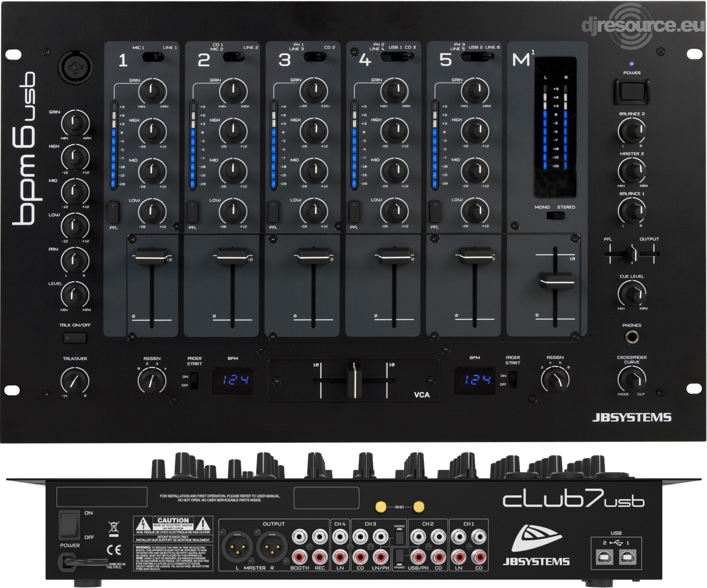This screenshot has width=707, height=588.
Task: Toggle channel 3 PFL button
Action: pos(273,212)
